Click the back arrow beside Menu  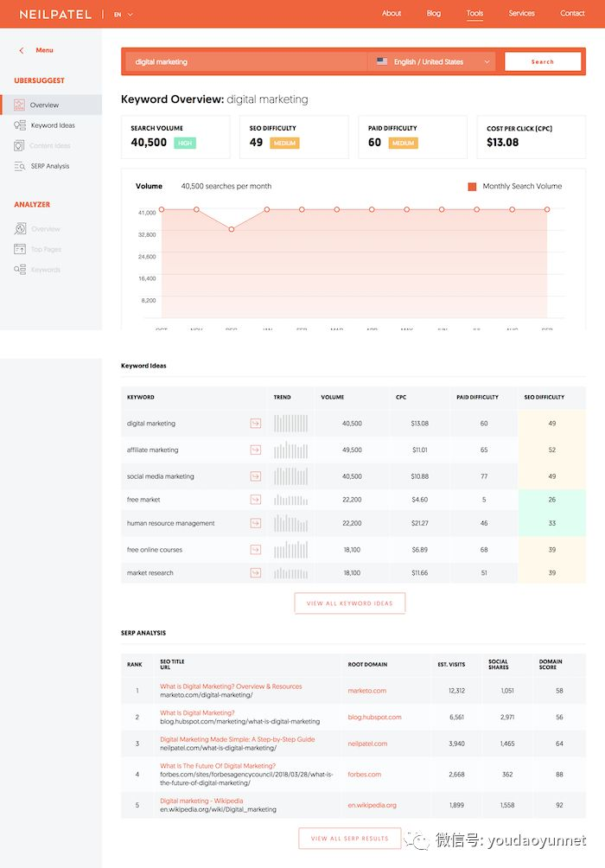(x=22, y=50)
